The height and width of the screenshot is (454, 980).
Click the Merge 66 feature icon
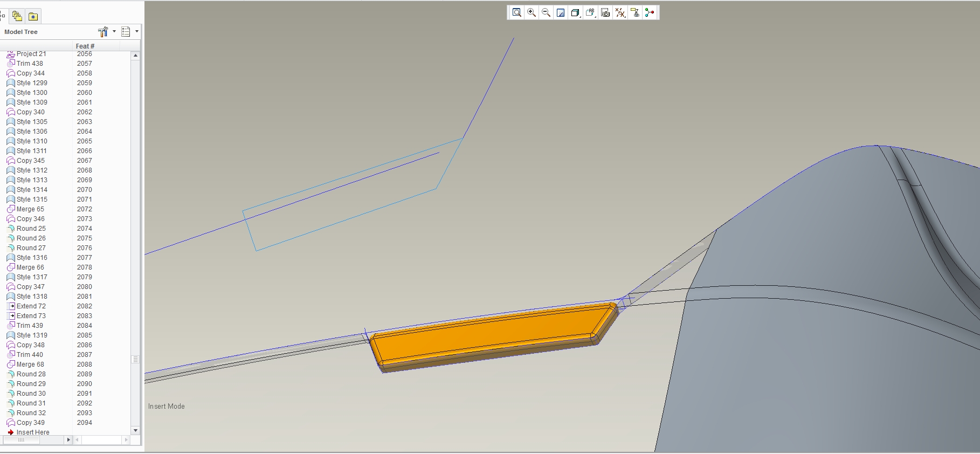10,267
